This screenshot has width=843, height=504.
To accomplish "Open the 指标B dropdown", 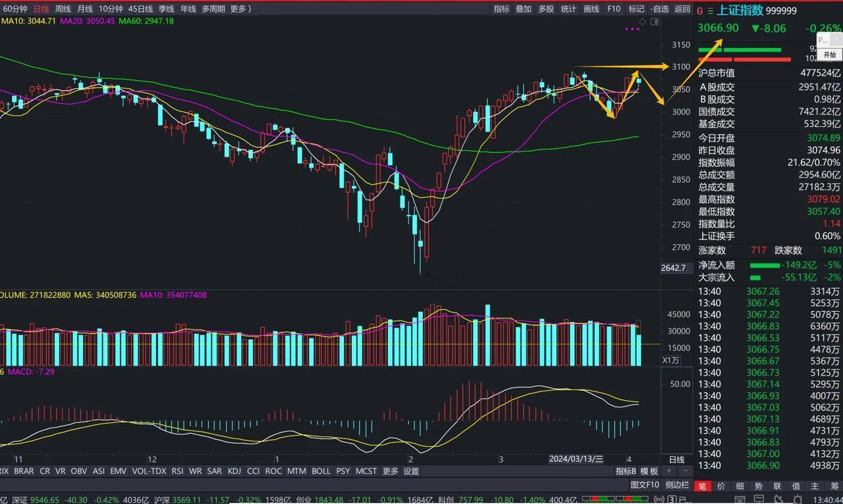I will pyautogui.click(x=626, y=471).
